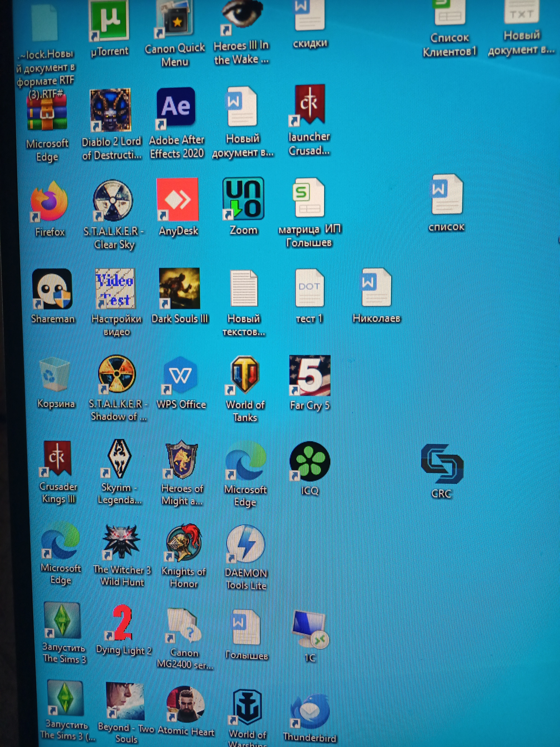The width and height of the screenshot is (560, 747).
Task: Select the CRC desktop icon
Action: click(x=442, y=463)
